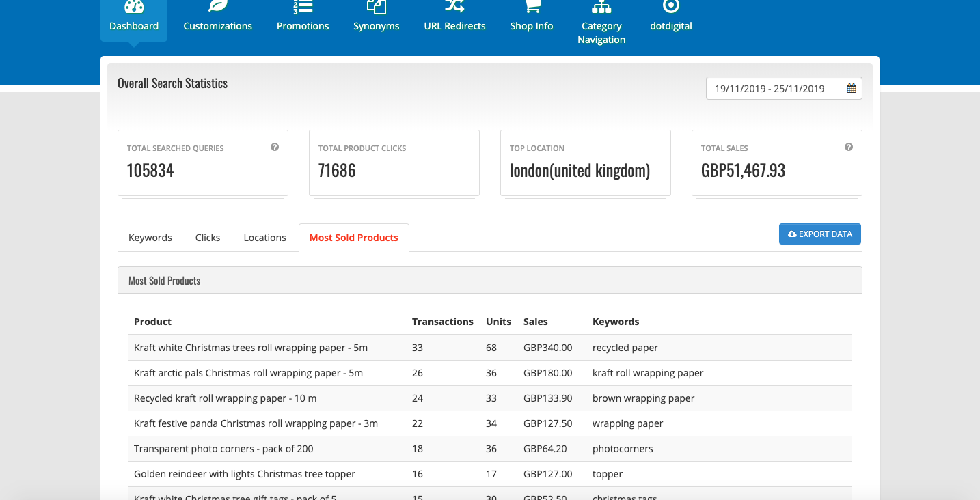Open the URL Redirects menu label
The width and height of the screenshot is (980, 500).
point(454,26)
